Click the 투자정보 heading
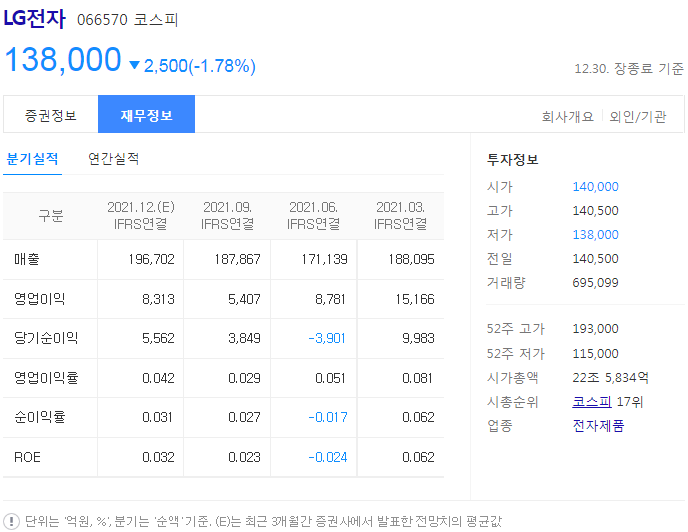Viewport: 688px width, 532px height. [x=512, y=159]
